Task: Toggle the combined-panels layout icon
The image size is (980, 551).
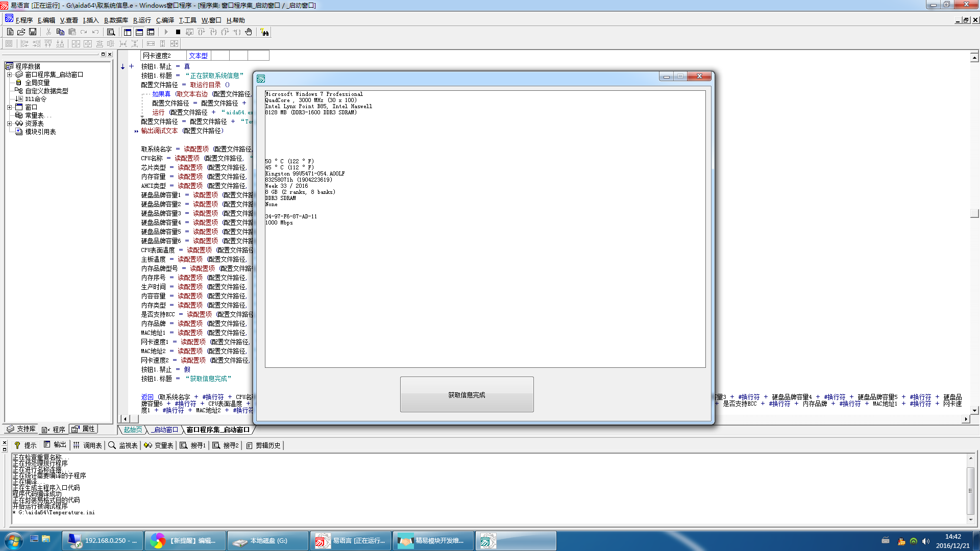Action: coord(151,32)
